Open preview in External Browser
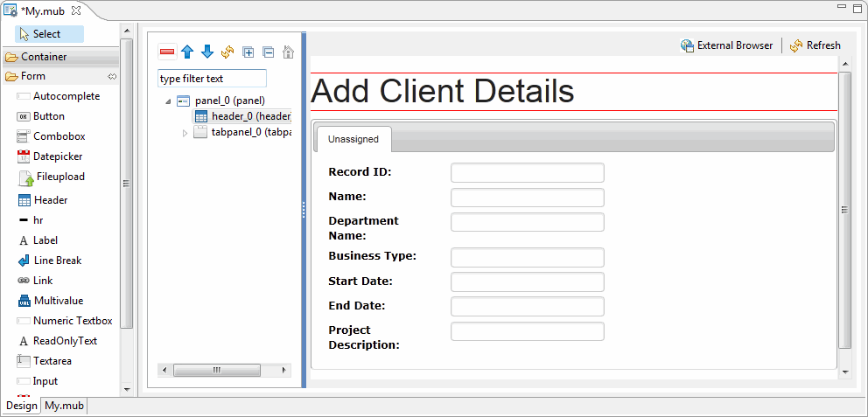 (726, 45)
